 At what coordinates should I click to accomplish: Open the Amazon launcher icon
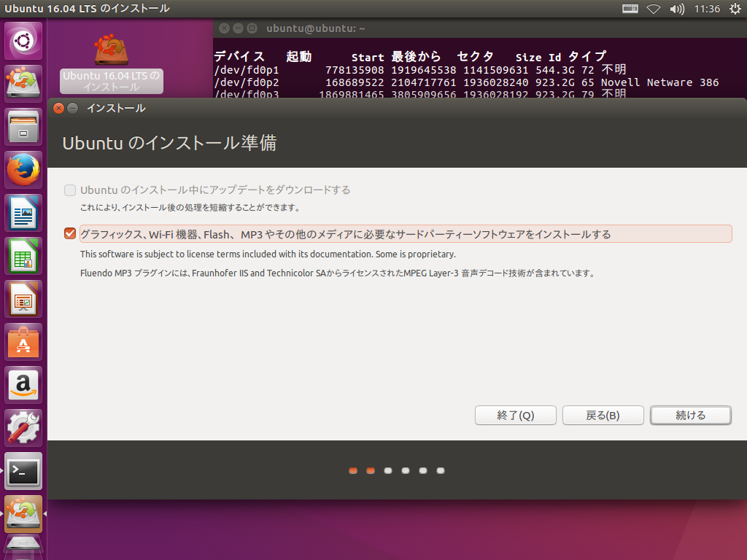click(23, 385)
